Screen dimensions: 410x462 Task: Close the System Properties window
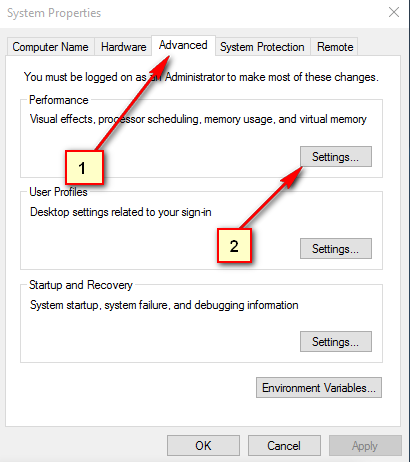pos(394,13)
